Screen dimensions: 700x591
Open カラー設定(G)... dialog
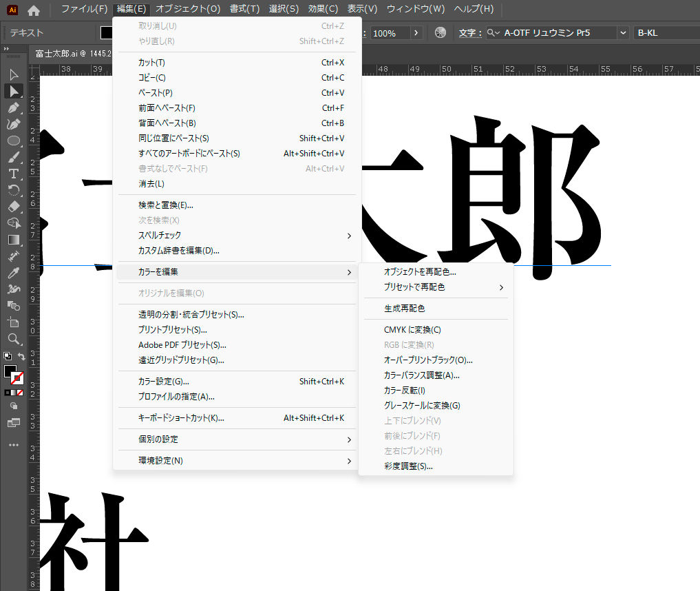pyautogui.click(x=237, y=382)
